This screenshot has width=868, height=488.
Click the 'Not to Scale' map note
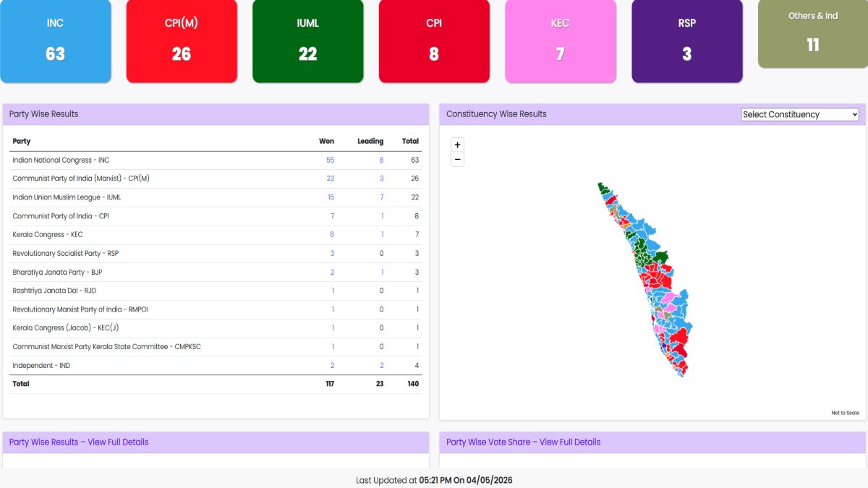pyautogui.click(x=845, y=413)
